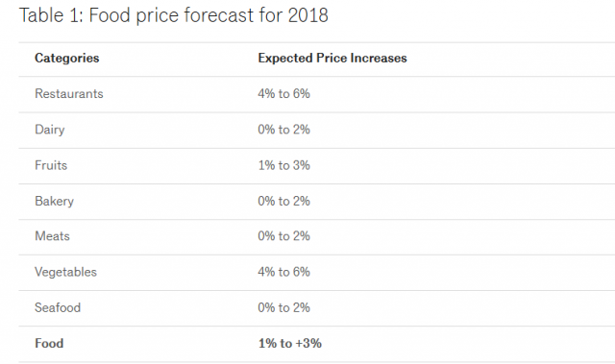The width and height of the screenshot is (615, 364).
Task: Click the 'Bakery' category cell
Action: pos(54,202)
